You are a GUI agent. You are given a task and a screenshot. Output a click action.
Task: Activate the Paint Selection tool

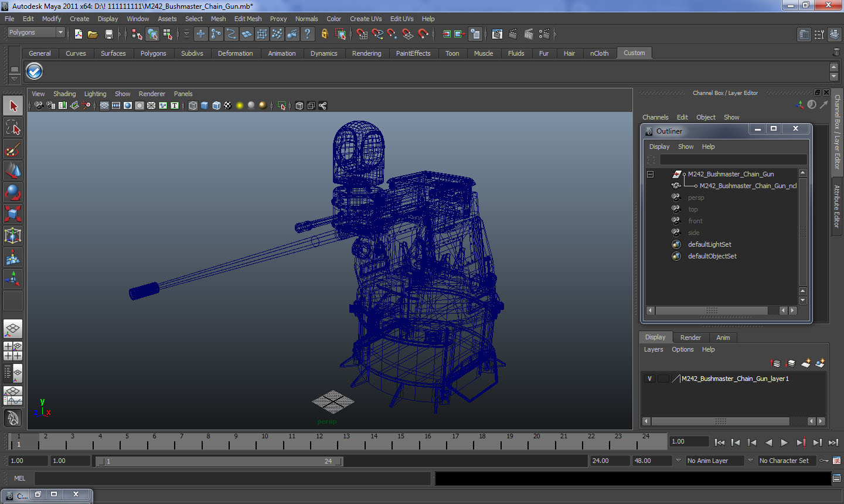click(x=13, y=149)
